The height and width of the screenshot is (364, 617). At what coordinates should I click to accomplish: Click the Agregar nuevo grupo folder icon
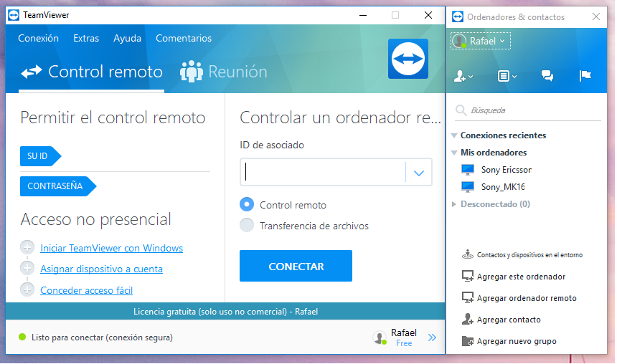click(468, 340)
